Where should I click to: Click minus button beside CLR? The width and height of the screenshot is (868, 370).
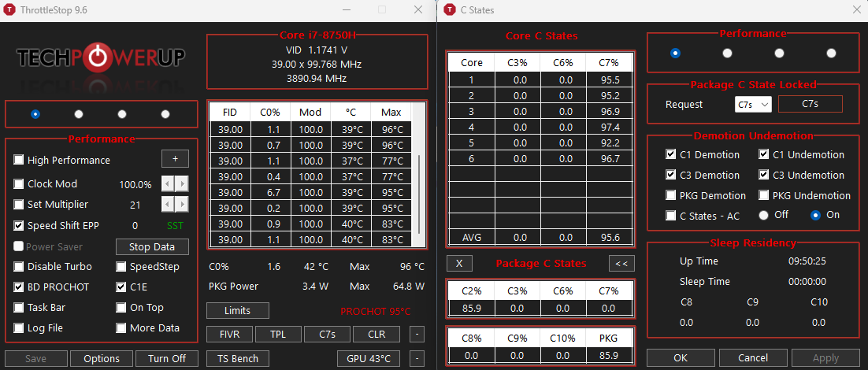point(417,334)
